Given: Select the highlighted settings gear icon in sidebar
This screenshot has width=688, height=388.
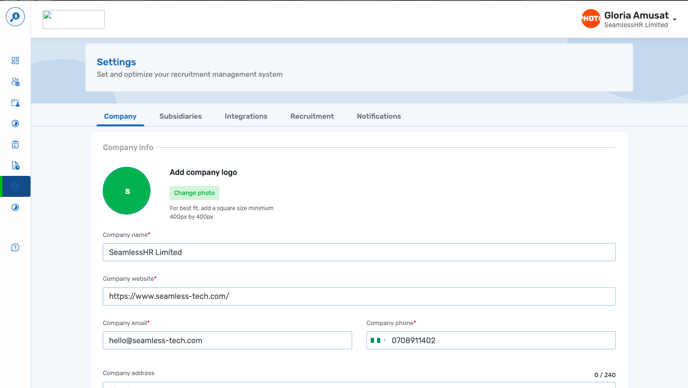Looking at the screenshot, I should 15,187.
